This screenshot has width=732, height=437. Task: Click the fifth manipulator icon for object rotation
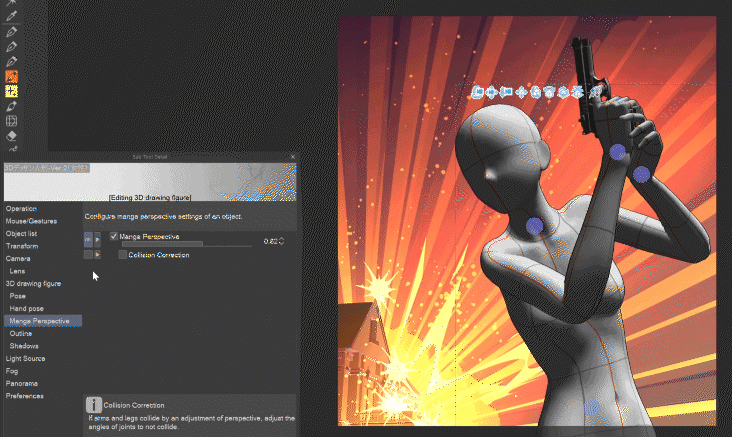(x=535, y=92)
